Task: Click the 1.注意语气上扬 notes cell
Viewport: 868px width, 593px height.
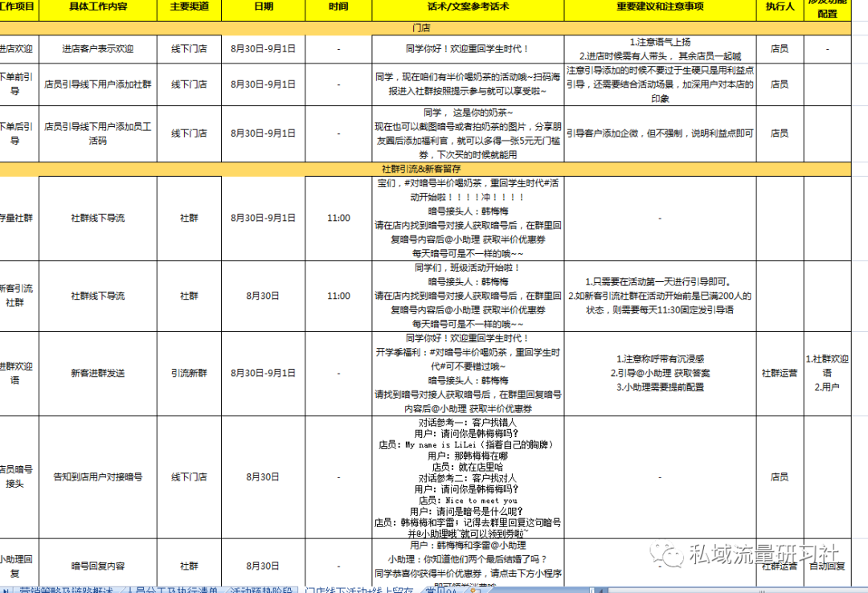Action: coord(661,49)
